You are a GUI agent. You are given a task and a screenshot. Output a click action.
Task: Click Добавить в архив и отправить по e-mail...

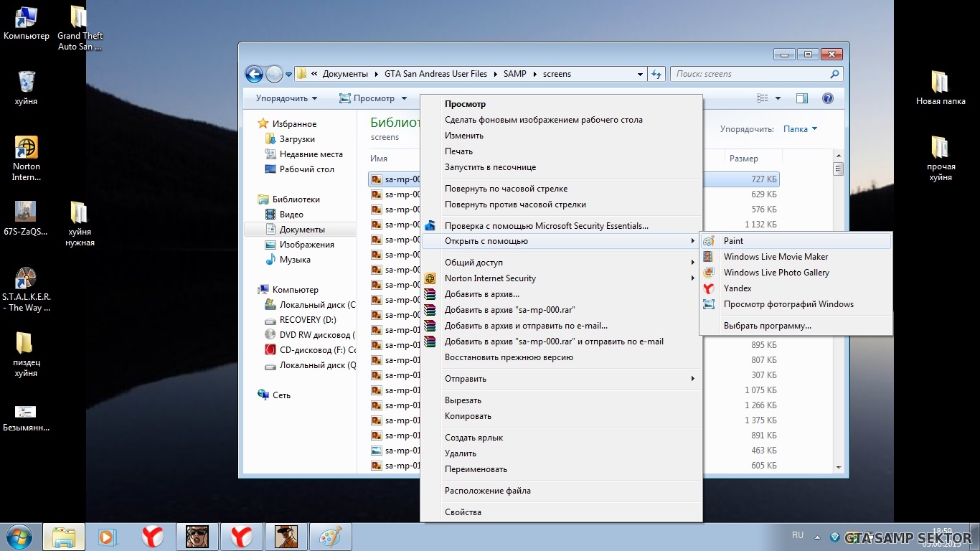pyautogui.click(x=560, y=326)
